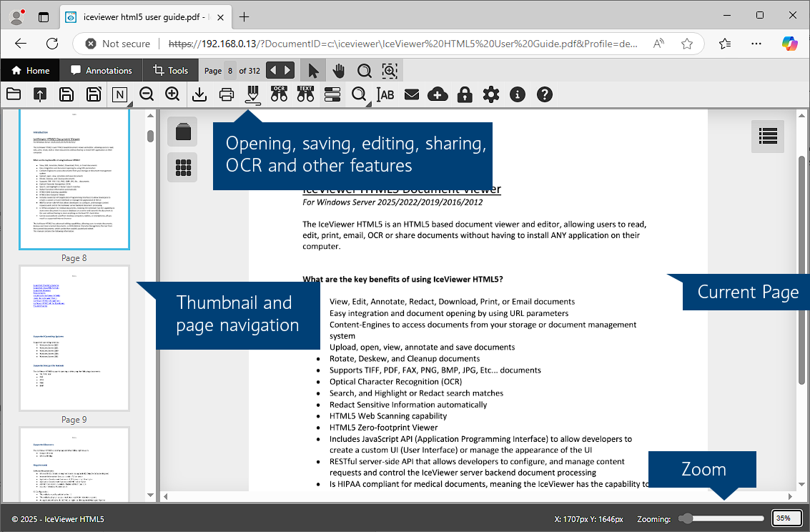The width and height of the screenshot is (810, 532).
Task: Select the text cursor AB tool
Action: pos(385,94)
